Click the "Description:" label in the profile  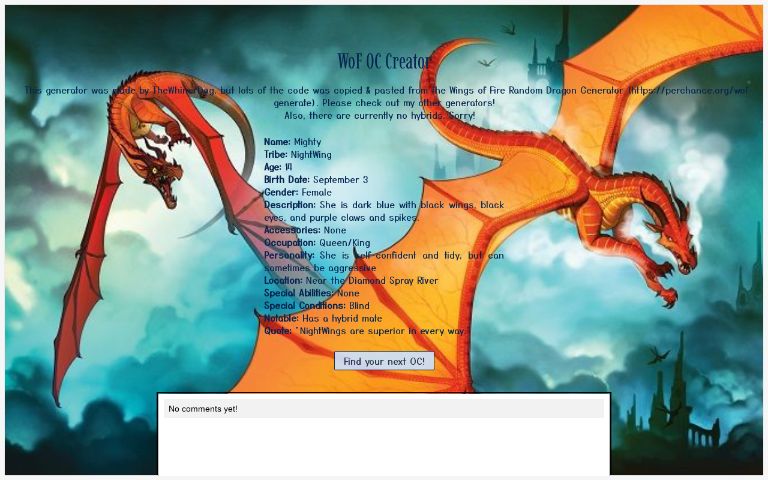click(x=290, y=205)
